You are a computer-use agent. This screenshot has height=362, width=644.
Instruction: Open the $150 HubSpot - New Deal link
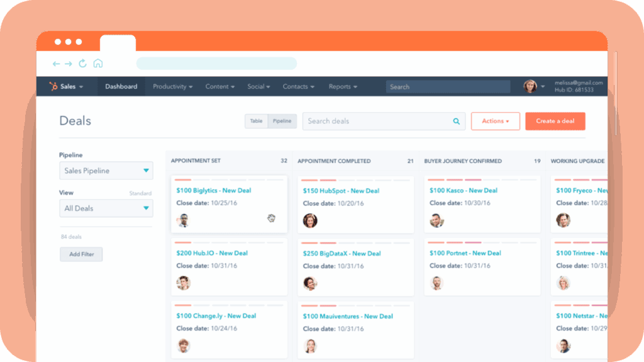[x=341, y=191]
